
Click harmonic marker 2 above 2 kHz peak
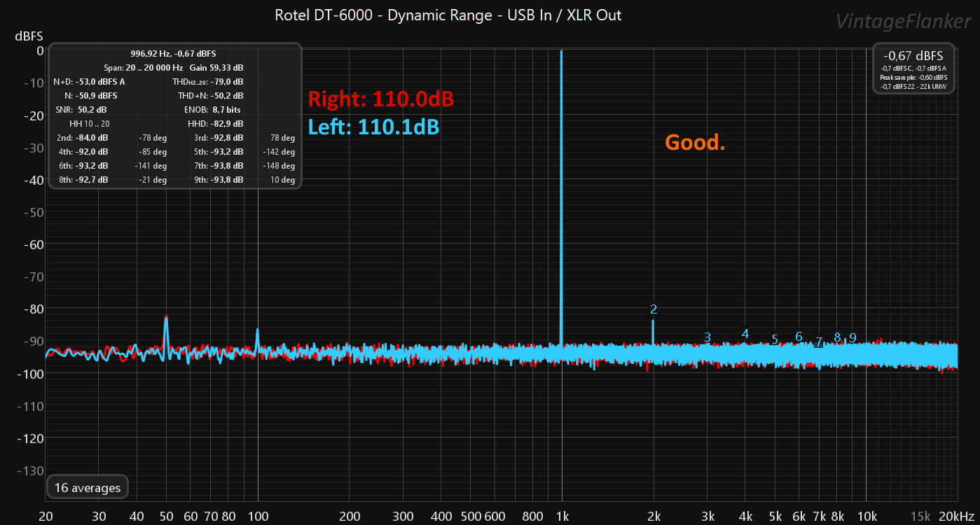[x=654, y=309]
